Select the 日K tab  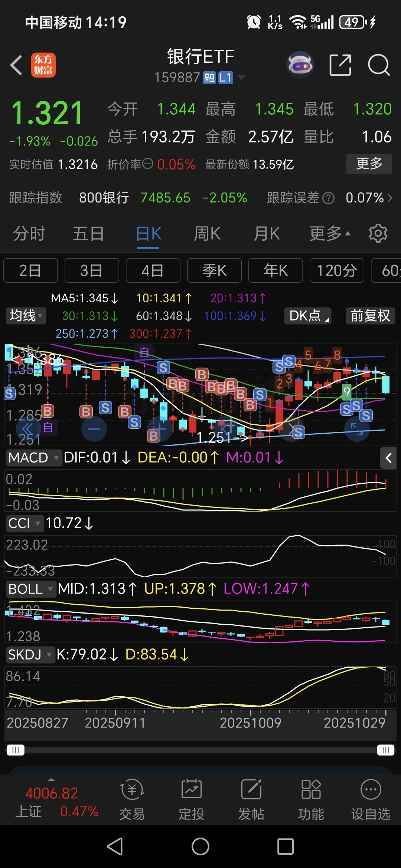(148, 234)
